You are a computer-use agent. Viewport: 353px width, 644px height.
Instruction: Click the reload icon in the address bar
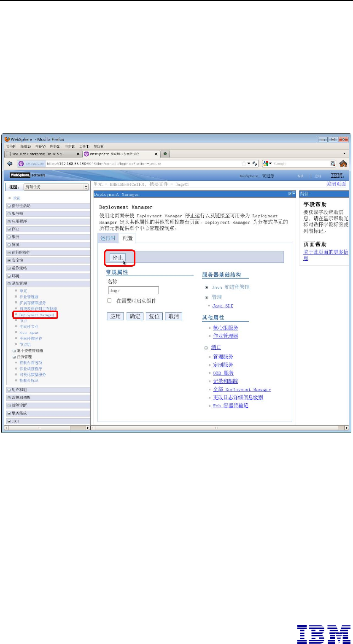tap(255, 163)
